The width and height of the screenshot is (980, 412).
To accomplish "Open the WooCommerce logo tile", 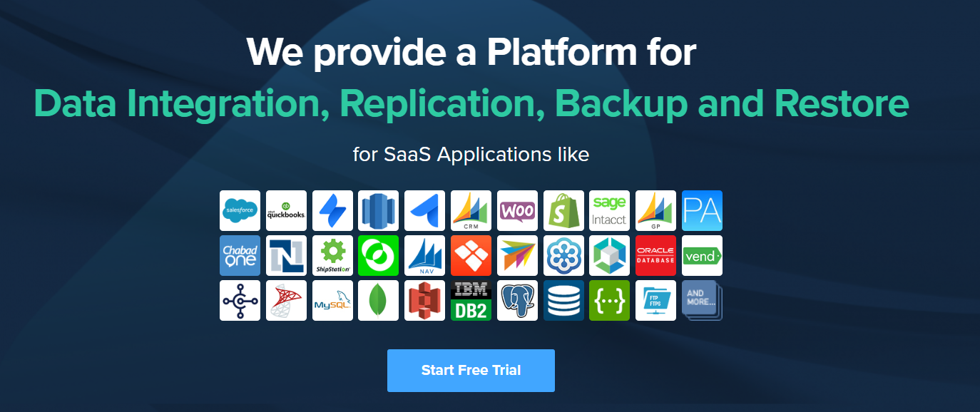I will pyautogui.click(x=517, y=210).
